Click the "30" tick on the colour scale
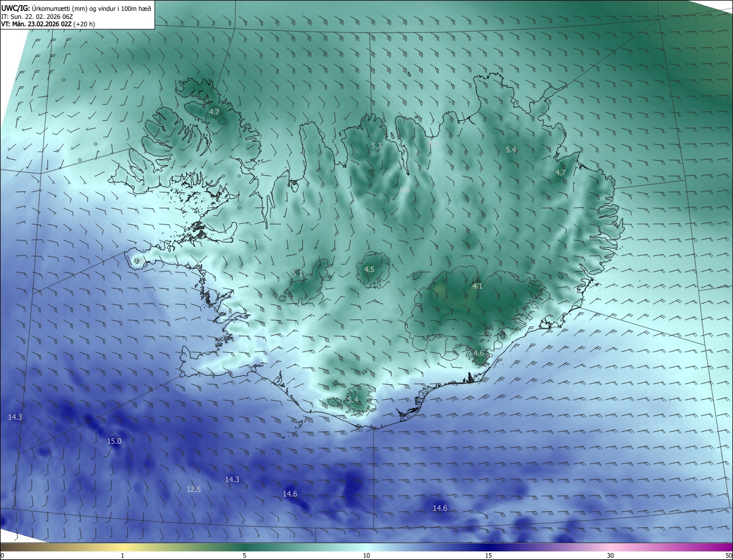This screenshot has width=733, height=560. [610, 555]
